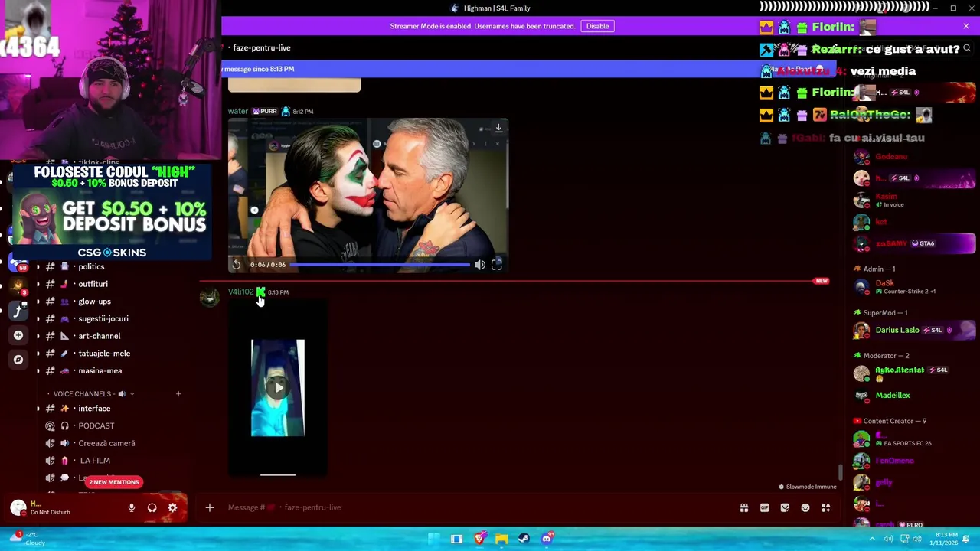Expand threads arrow beside outfituri channel
This screenshot has height=551, width=980.
[38, 284]
